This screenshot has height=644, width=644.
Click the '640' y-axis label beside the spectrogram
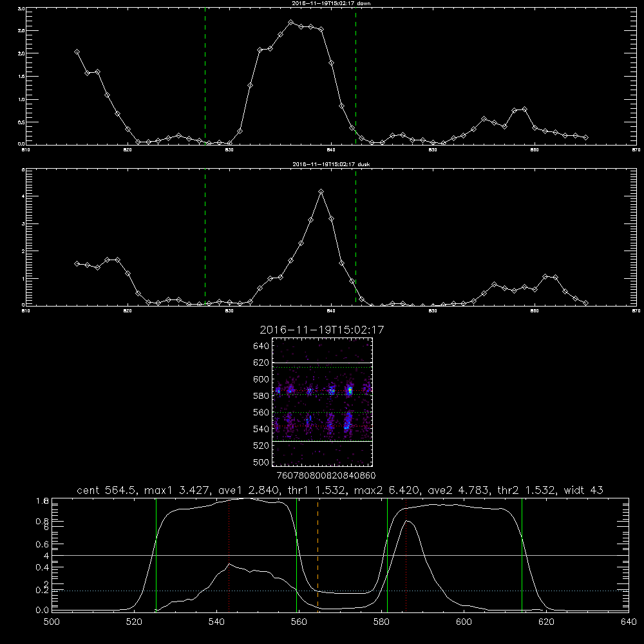point(261,346)
